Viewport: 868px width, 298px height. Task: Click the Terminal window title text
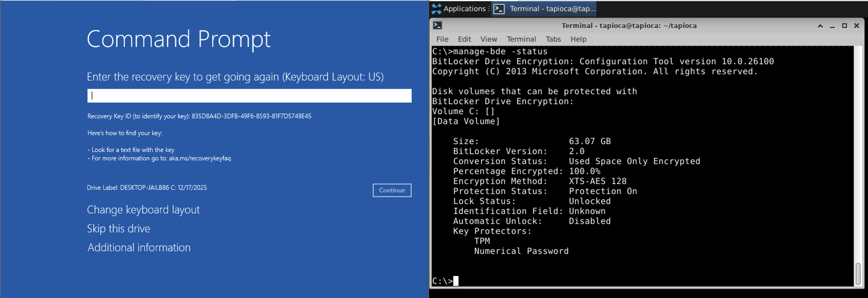(629, 25)
